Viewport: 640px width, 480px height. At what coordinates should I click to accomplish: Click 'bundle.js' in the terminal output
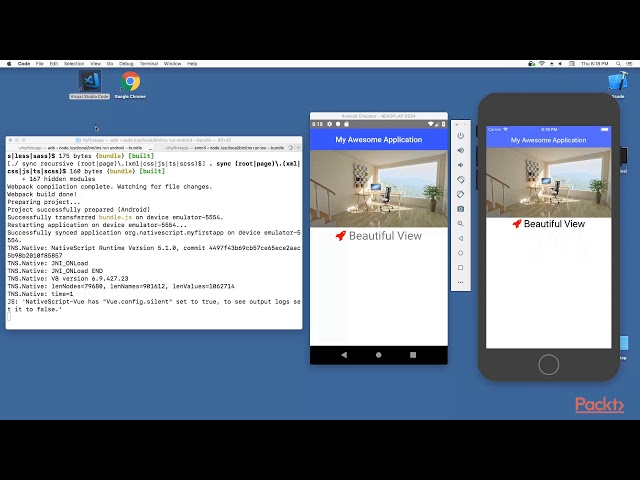point(115,217)
